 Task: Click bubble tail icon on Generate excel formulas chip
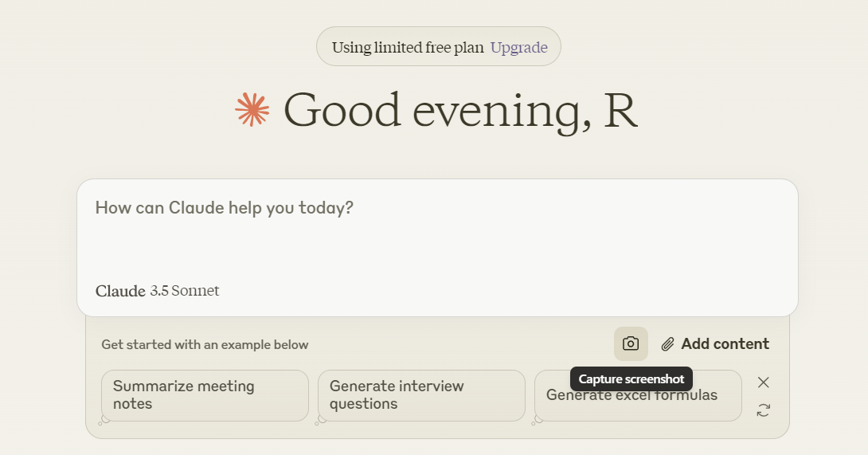pos(538,420)
